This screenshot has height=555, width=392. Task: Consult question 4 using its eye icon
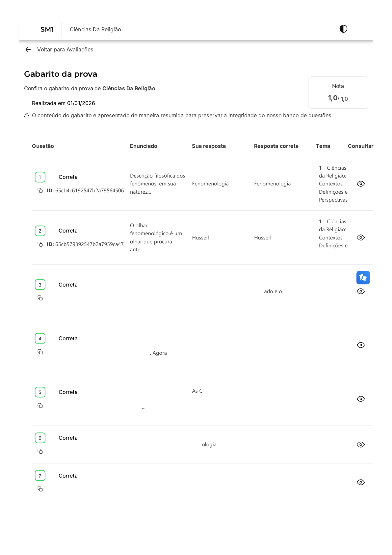361,345
